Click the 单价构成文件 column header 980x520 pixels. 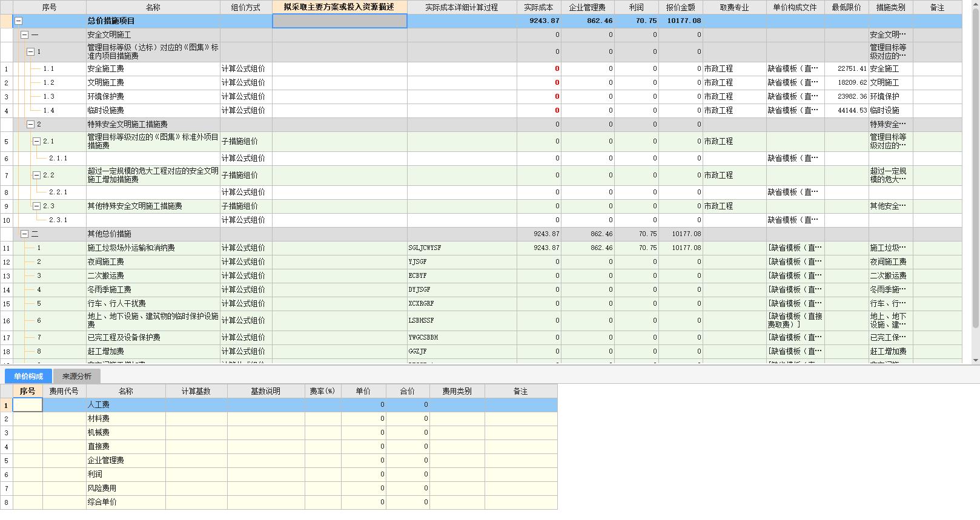[x=795, y=7]
